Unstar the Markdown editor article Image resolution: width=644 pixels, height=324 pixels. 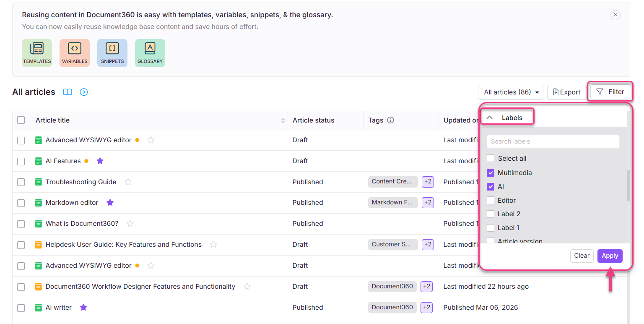(110, 202)
